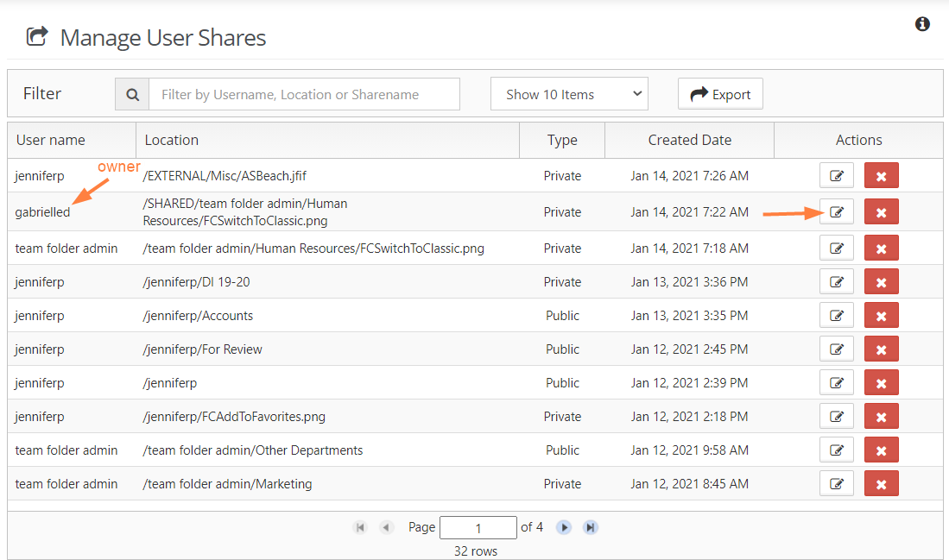Edit the /jenniferp/Accounts share
Viewport: 949px width, 560px height.
pyautogui.click(x=836, y=315)
